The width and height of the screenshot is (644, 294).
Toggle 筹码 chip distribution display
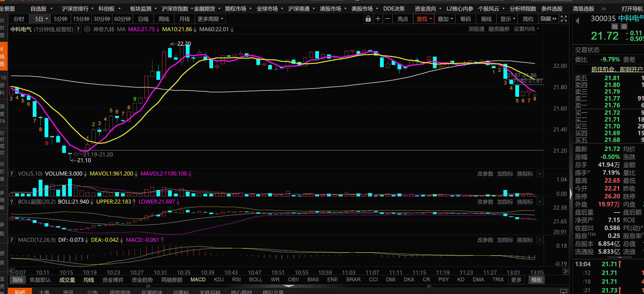(465, 19)
